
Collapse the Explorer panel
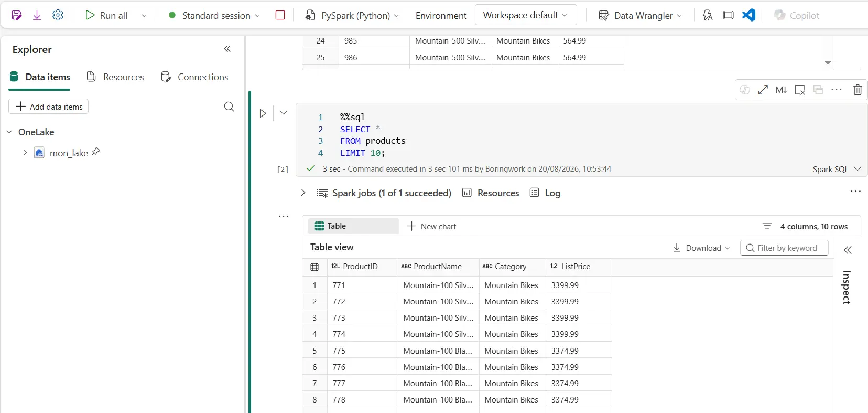point(227,49)
